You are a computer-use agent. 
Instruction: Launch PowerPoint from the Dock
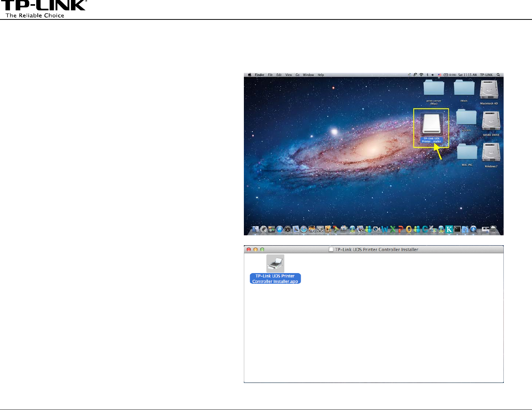pos(400,229)
